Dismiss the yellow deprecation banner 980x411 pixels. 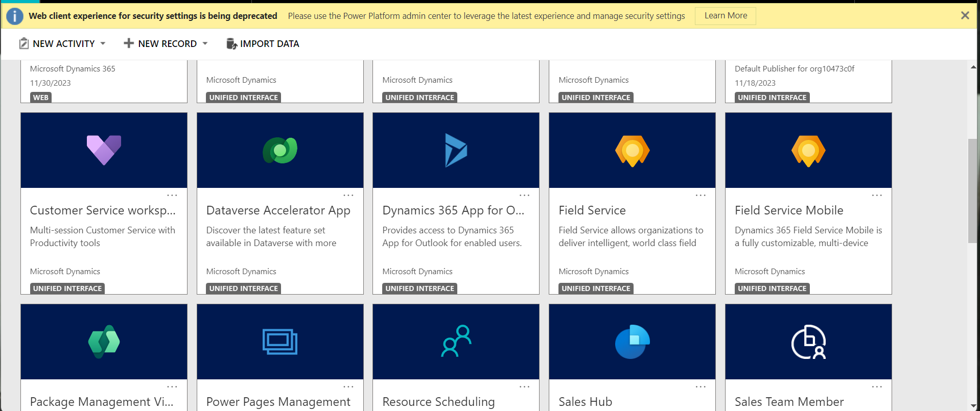click(965, 15)
